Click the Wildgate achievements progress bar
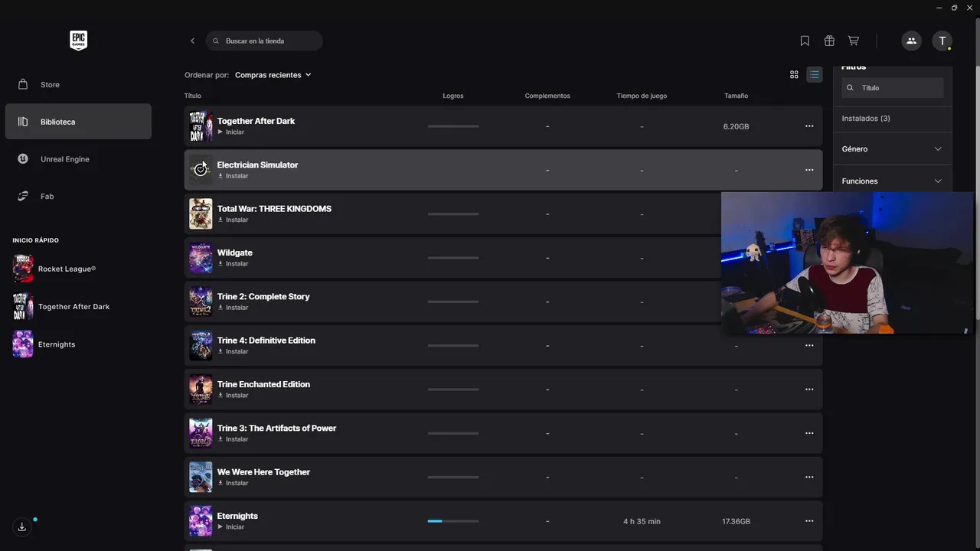This screenshot has height=551, width=980. [x=453, y=258]
